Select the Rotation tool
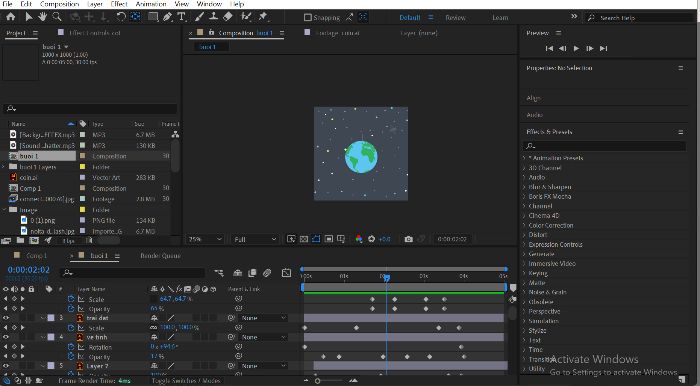Screen dimensions: 700x386 click(121, 17)
